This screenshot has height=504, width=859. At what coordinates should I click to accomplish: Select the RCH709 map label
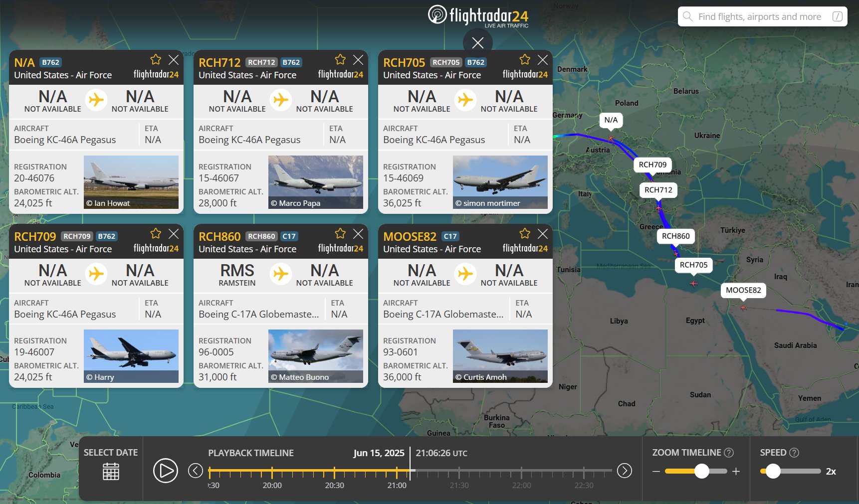[x=652, y=165]
